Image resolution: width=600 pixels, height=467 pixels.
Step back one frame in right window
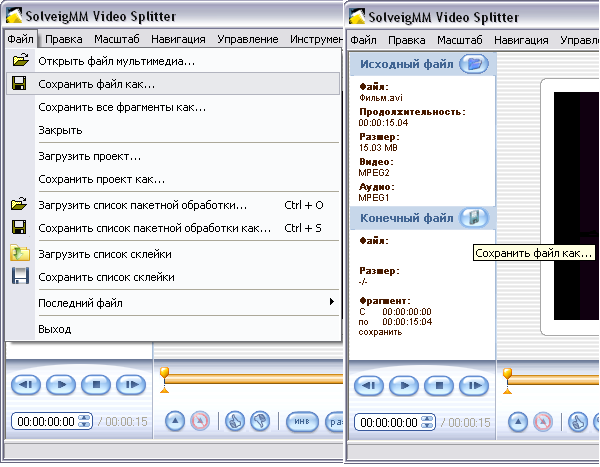click(369, 385)
